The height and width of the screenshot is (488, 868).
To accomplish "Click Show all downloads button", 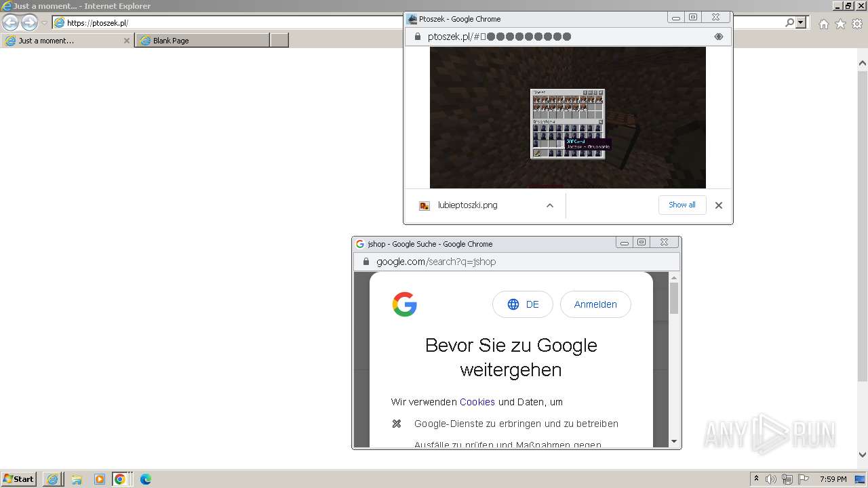I will [682, 205].
